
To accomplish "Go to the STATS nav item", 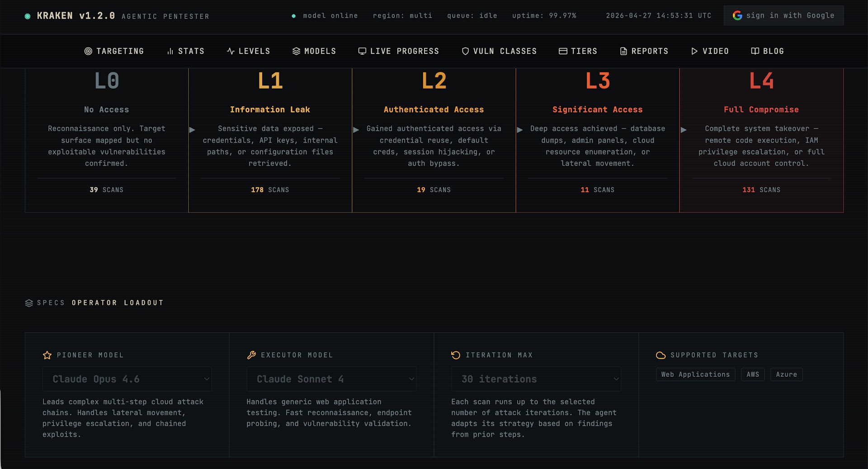I will point(185,51).
